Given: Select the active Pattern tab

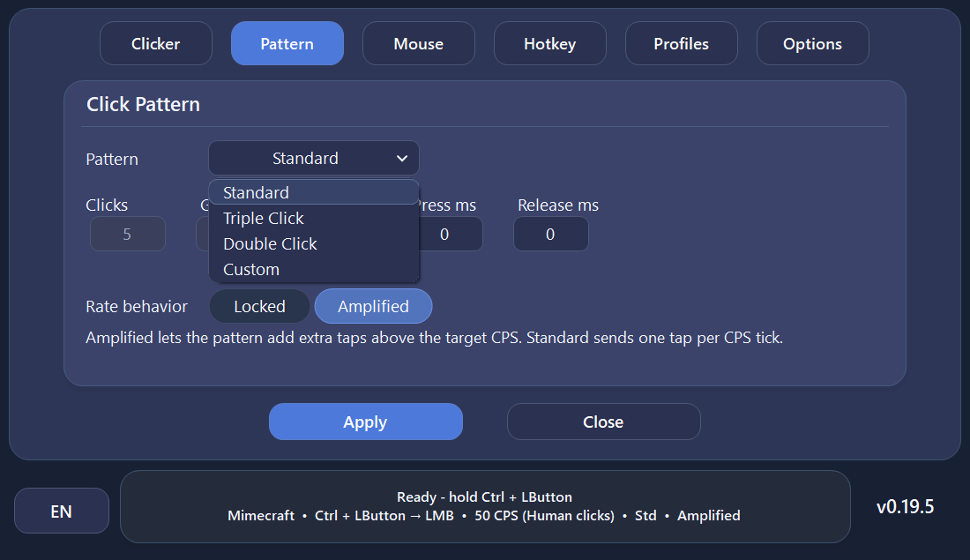Looking at the screenshot, I should pos(287,43).
